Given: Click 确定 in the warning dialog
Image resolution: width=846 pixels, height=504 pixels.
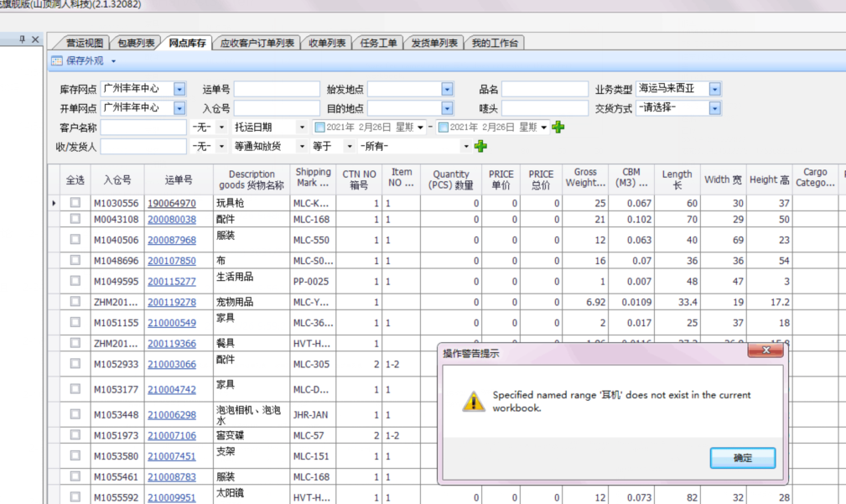Looking at the screenshot, I should [742, 458].
